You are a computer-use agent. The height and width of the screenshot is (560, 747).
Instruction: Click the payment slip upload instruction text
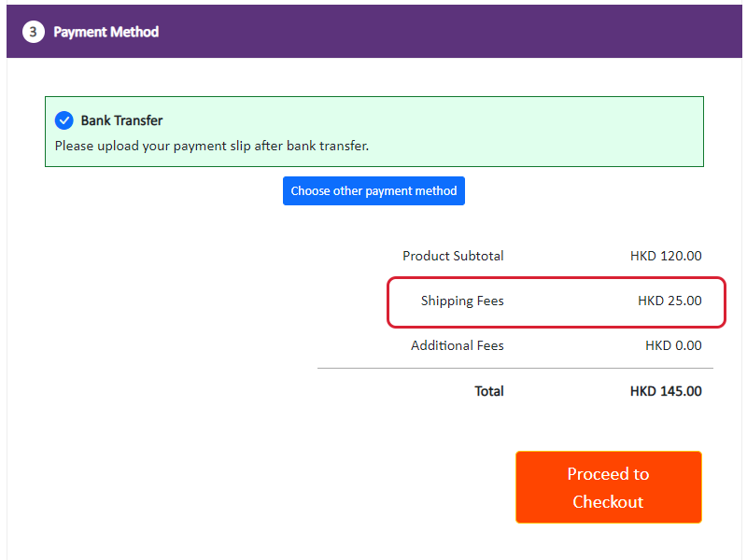(x=212, y=146)
